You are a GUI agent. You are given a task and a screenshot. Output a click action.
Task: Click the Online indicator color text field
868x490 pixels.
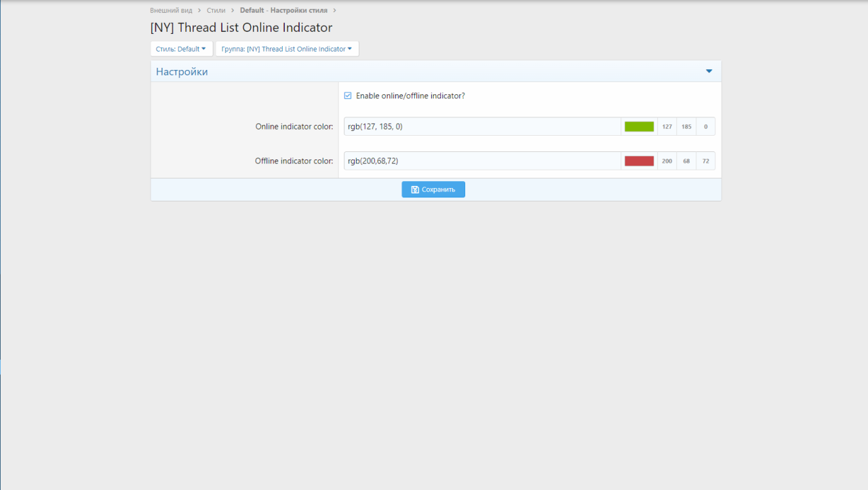point(481,126)
